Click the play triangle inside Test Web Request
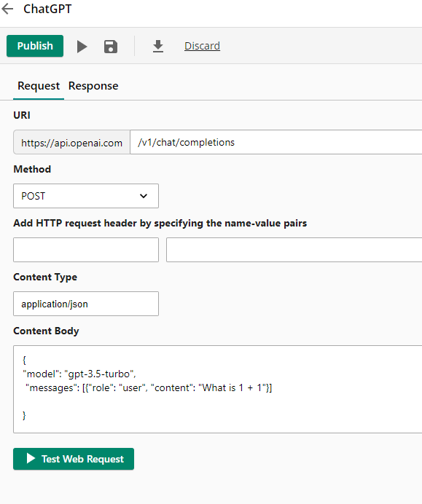The width and height of the screenshot is (422, 504). coord(31,458)
